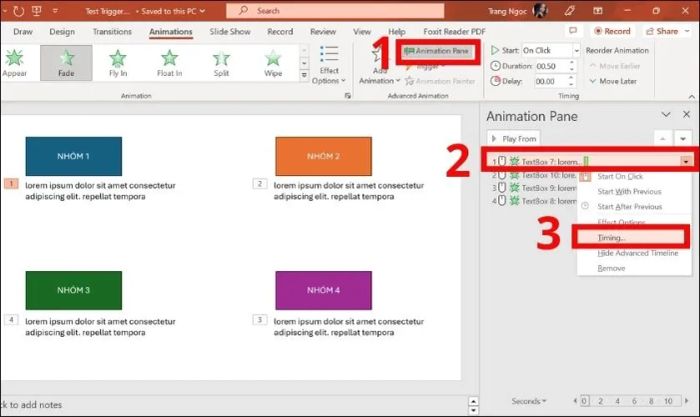Click the pen icon in the title bar
Screen dimensions: 700x417
pyautogui.click(x=569, y=11)
